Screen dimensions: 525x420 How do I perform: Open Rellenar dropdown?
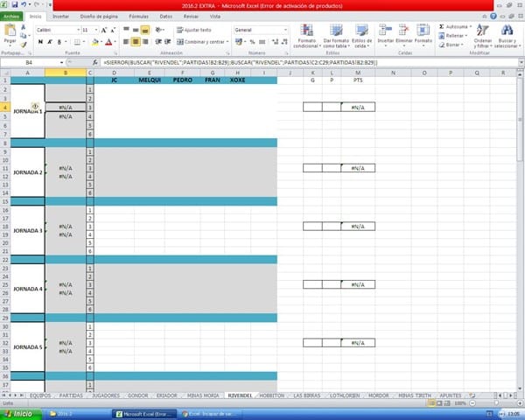[452, 36]
